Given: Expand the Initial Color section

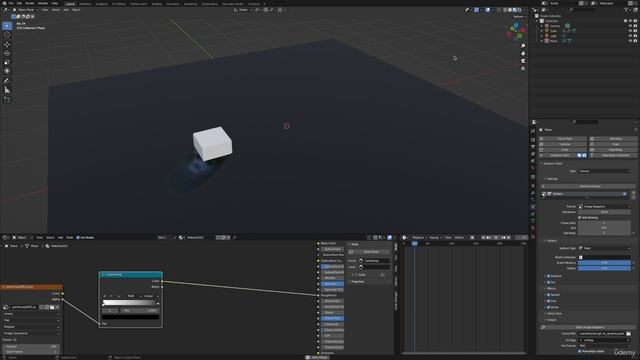Looking at the screenshot, I should pos(553,313).
